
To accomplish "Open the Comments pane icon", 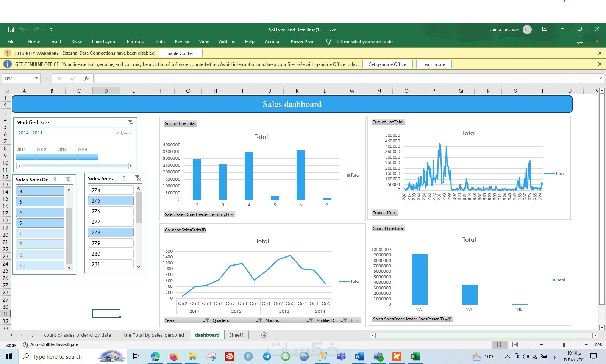I will (579, 41).
